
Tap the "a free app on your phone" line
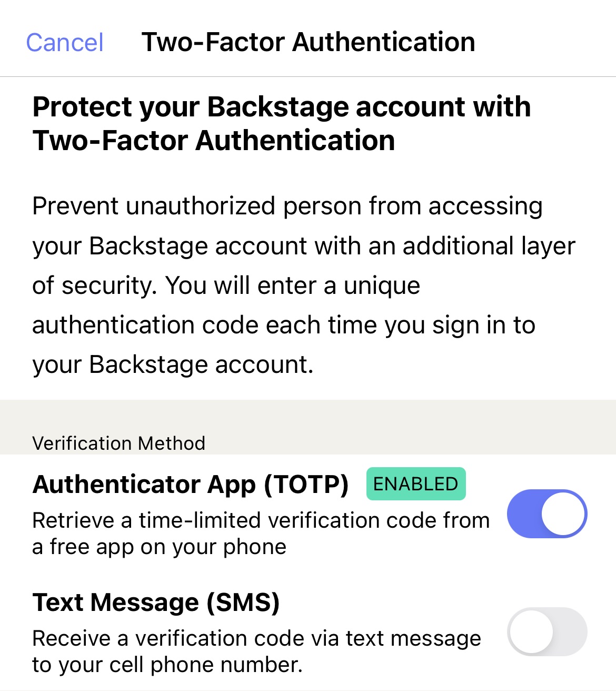click(160, 547)
